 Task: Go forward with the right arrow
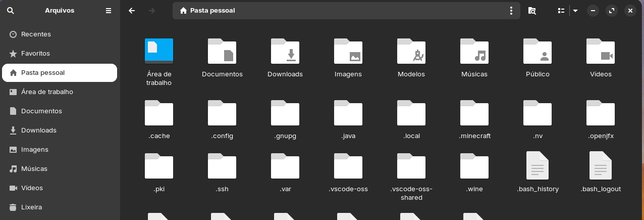point(152,10)
